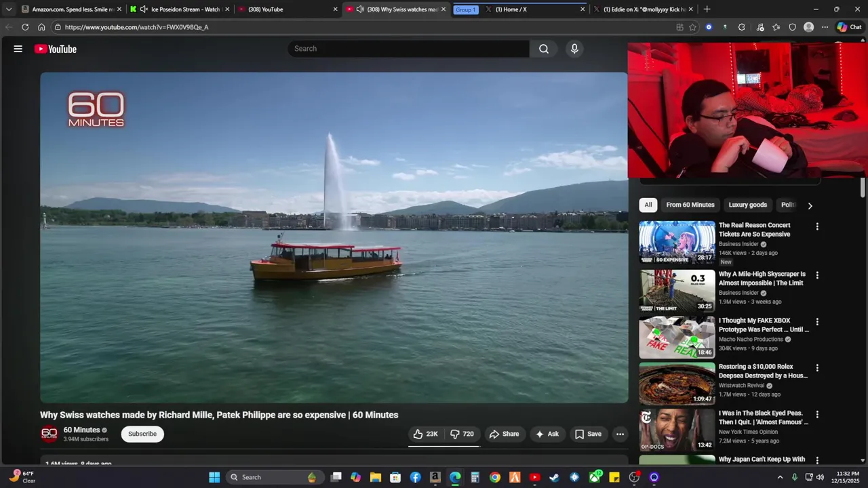This screenshot has height=488, width=868.
Task: Reload the page with refresh icon
Action: [x=25, y=27]
